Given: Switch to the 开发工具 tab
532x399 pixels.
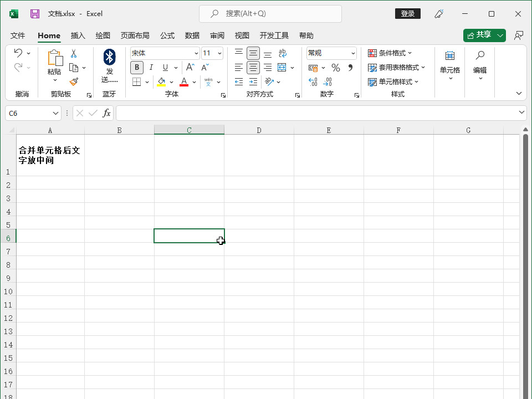Looking at the screenshot, I should coord(274,35).
